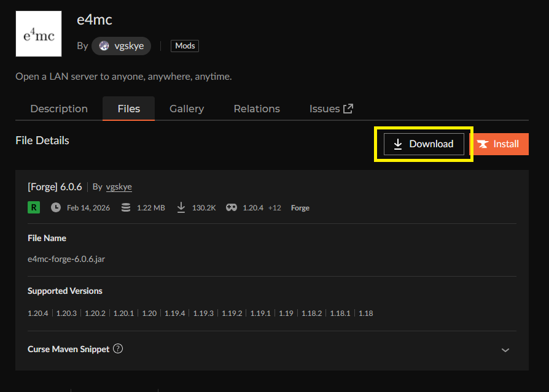Click the Download button

[424, 144]
